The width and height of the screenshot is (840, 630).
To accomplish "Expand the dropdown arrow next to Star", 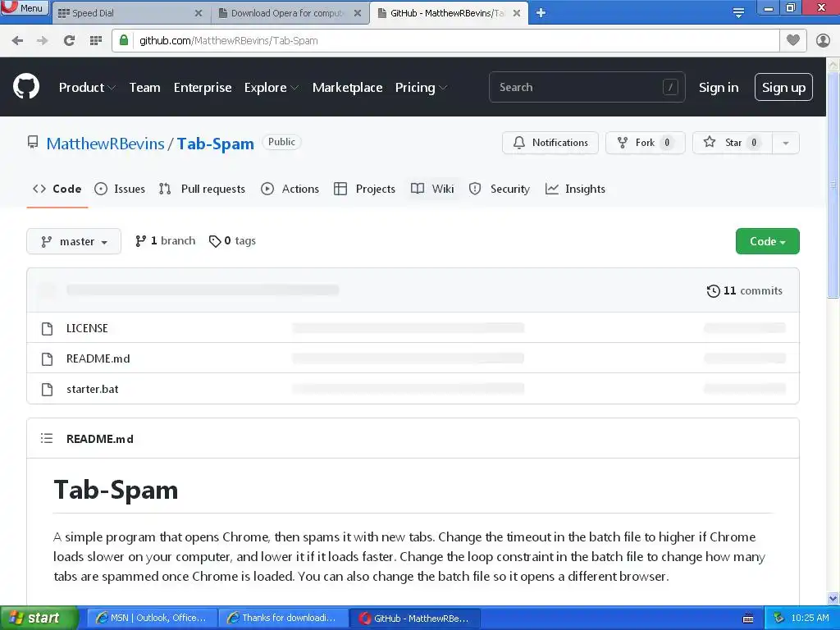I will click(x=786, y=143).
